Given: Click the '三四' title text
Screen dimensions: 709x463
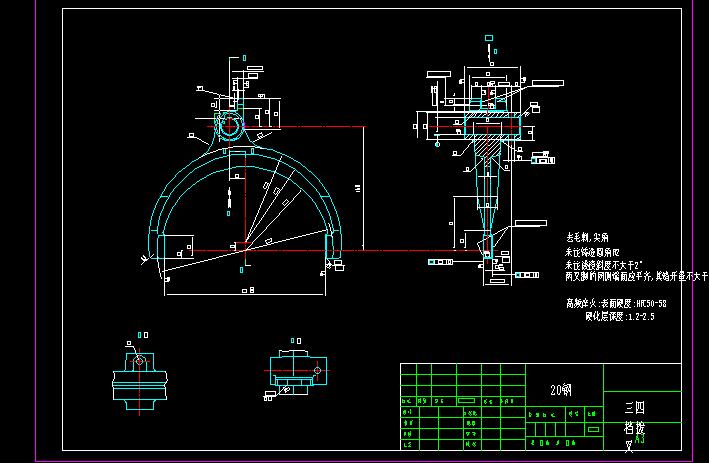Looking at the screenshot, I should pos(635,408).
